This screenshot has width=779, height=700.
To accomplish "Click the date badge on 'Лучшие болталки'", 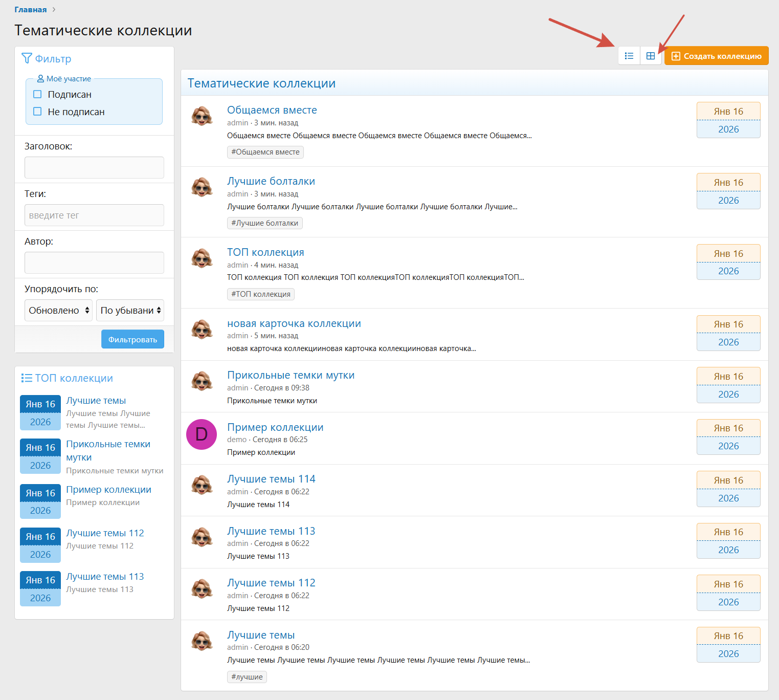I will (x=728, y=191).
